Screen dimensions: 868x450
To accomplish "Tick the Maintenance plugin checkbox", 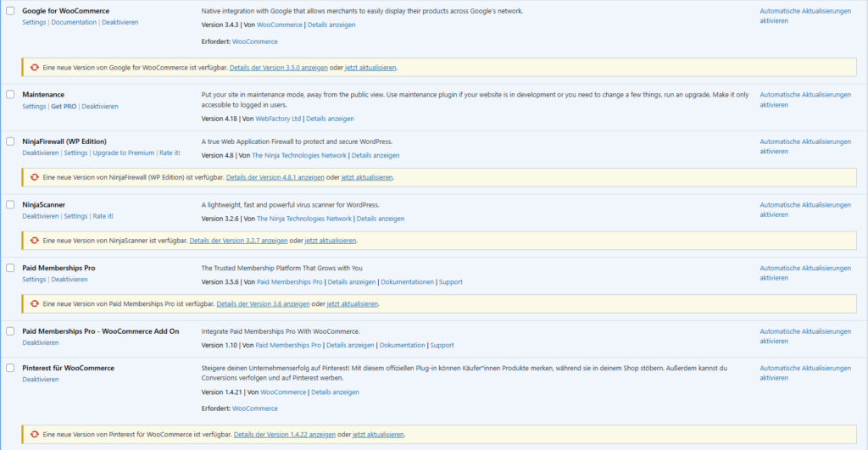I will (10, 94).
